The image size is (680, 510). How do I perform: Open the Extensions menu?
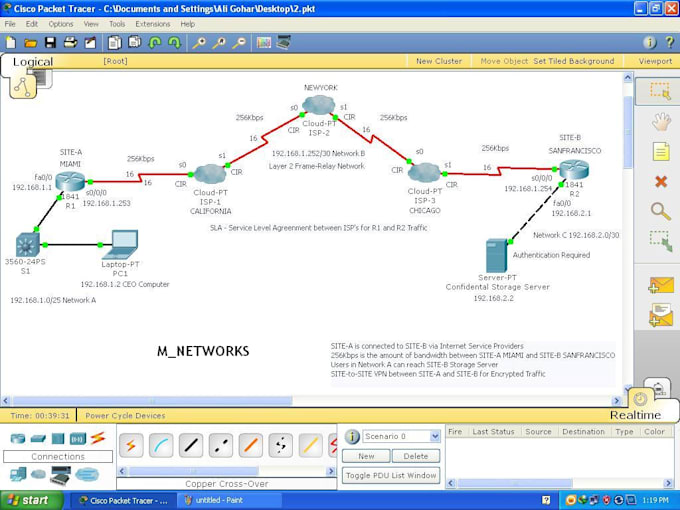tap(153, 24)
